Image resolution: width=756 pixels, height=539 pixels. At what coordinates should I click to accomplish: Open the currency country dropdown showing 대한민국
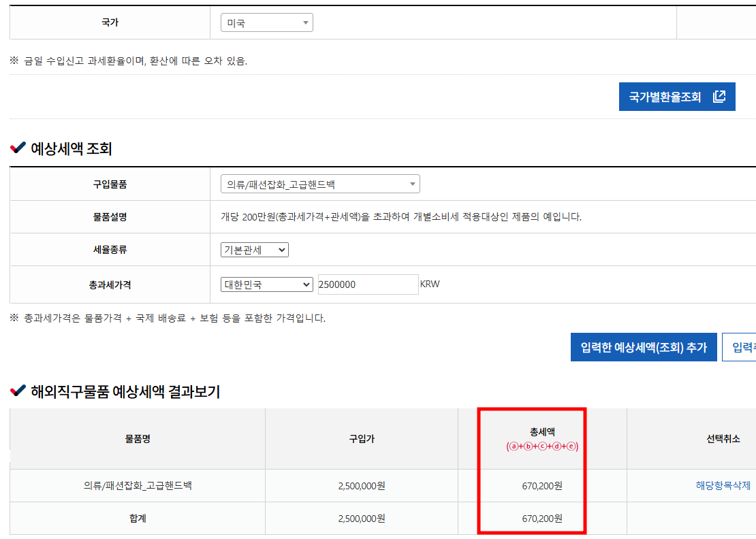pyautogui.click(x=267, y=284)
